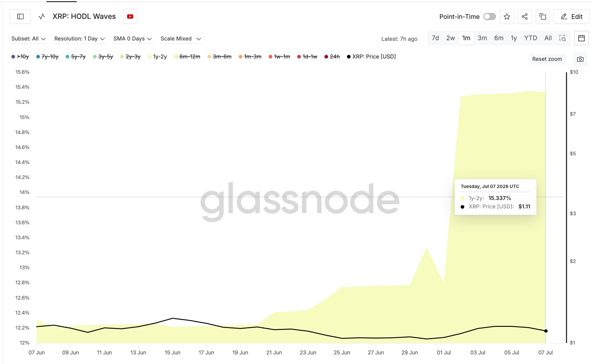Click the Reset zoom button
The width and height of the screenshot is (592, 364).
click(x=547, y=59)
